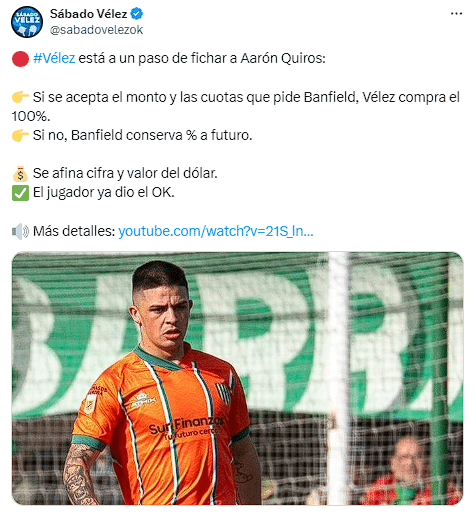Open the attached player photo
Image resolution: width=474 pixels, height=514 pixels.
(237, 378)
